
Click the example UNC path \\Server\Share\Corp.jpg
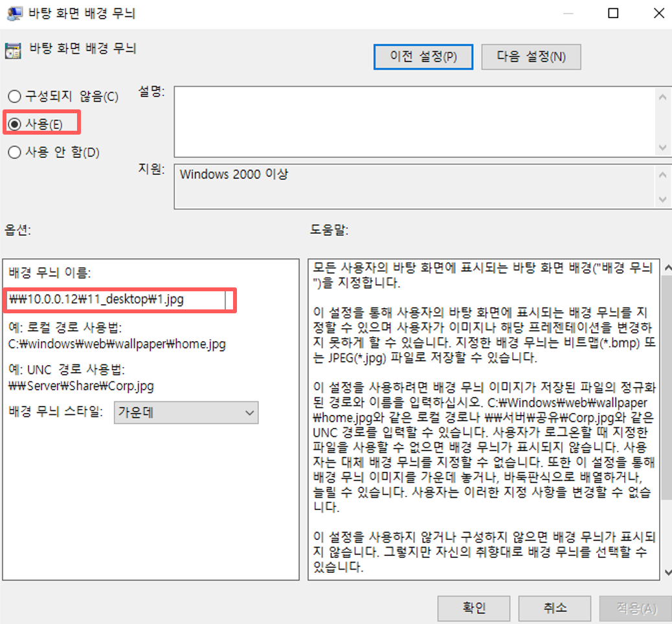point(81,386)
